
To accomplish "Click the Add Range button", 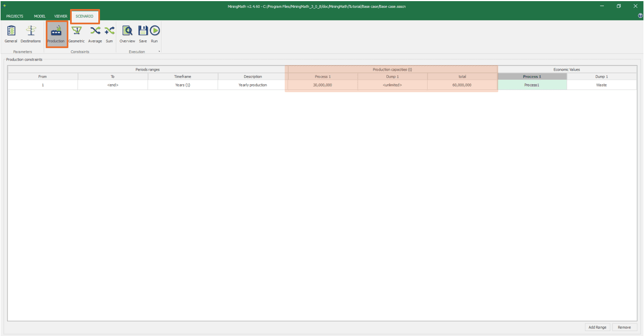I will pos(597,328).
